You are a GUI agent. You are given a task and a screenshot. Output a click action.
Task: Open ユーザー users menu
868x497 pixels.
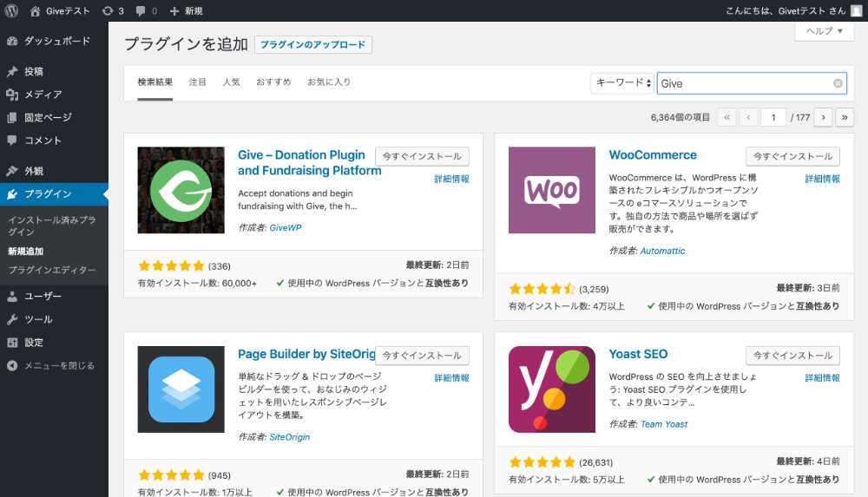click(x=54, y=296)
